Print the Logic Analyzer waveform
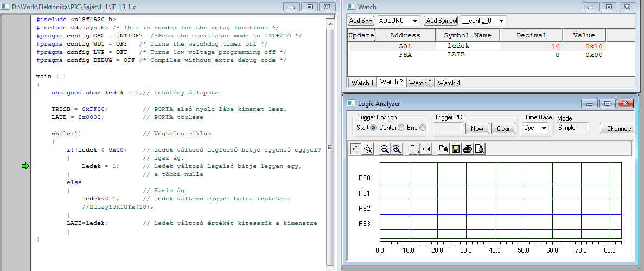The width and height of the screenshot is (644, 271). click(467, 149)
